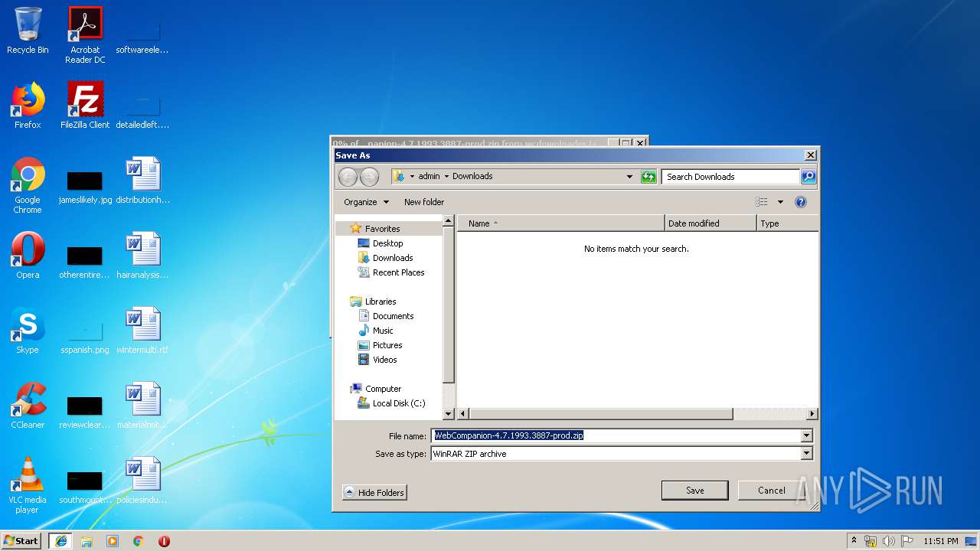Open Chrome from the taskbar
Viewport: 980px width, 551px height.
click(138, 541)
